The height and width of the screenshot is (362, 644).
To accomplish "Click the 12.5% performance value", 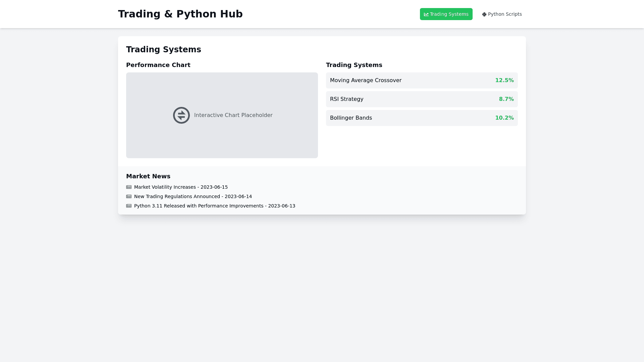I will pyautogui.click(x=504, y=80).
